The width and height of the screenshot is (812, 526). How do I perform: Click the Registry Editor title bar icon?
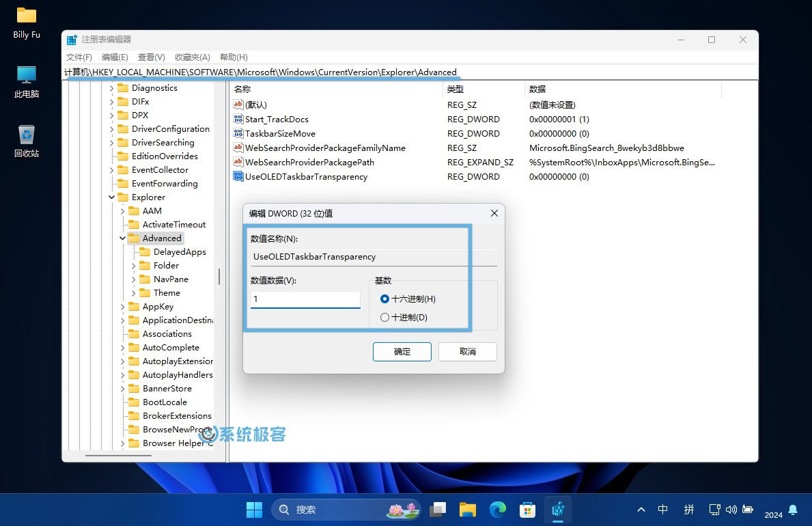[72, 40]
